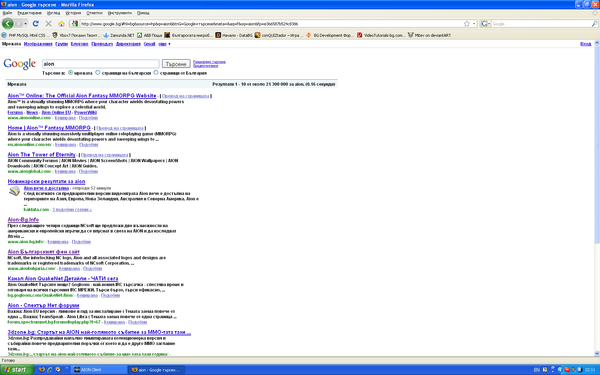Click the search magnifier icon in Firefox search bar
600x375 pixels.
[x=594, y=24]
